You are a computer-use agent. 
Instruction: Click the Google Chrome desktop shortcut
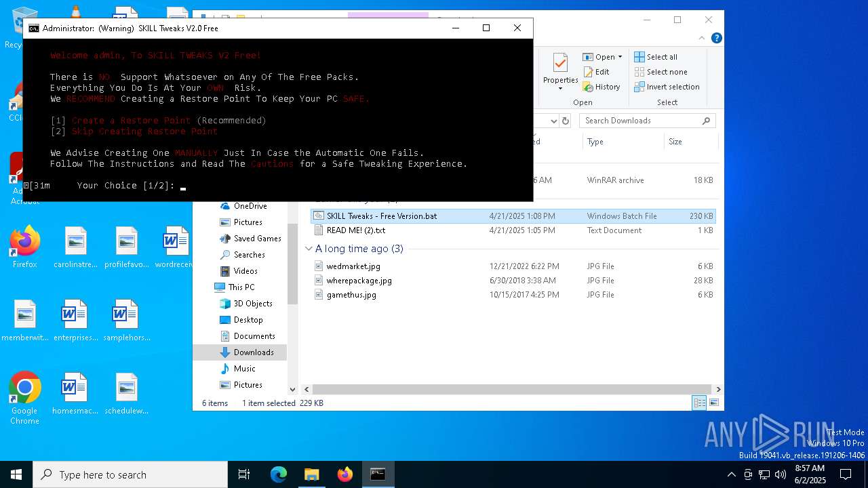[x=24, y=398]
